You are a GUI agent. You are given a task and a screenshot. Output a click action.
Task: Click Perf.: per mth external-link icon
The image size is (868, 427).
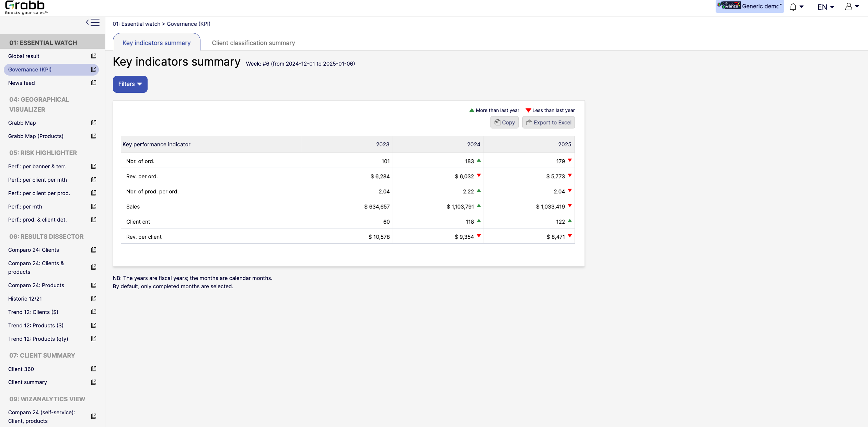94,206
